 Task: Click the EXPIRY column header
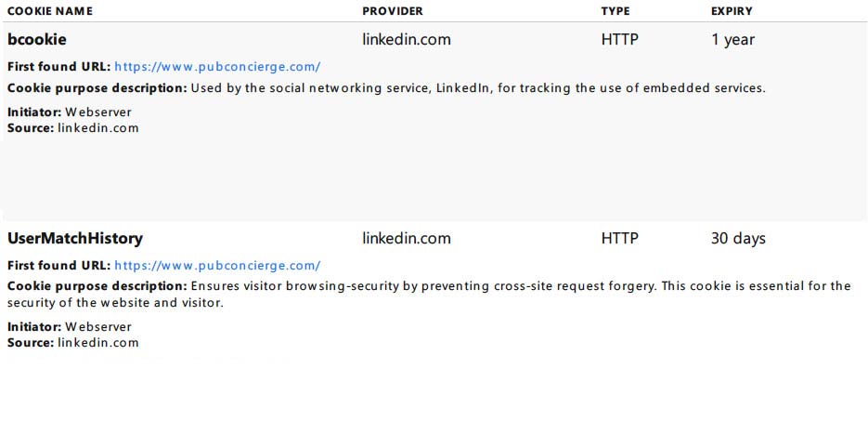tap(732, 11)
